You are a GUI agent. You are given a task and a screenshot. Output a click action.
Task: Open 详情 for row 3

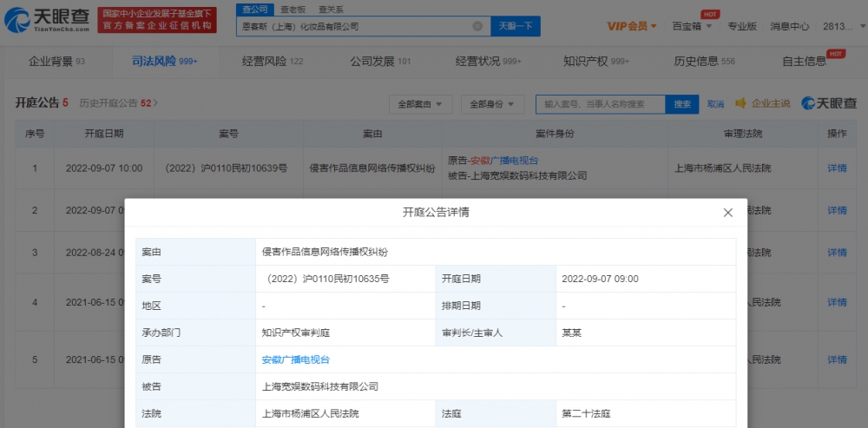coord(837,253)
